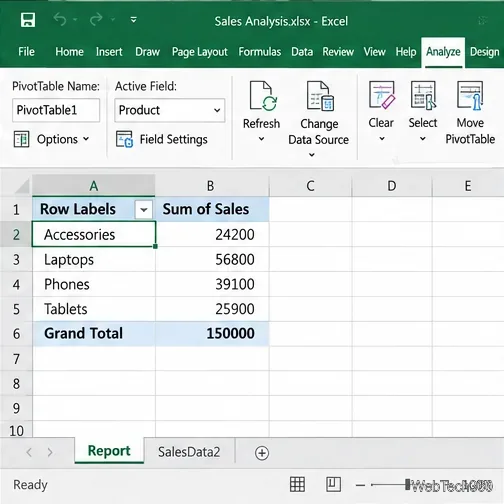This screenshot has height=504, width=504.
Task: Open the File tab
Action: (x=26, y=52)
